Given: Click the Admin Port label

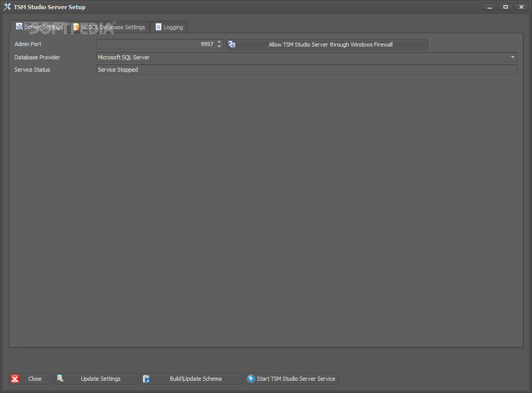Looking at the screenshot, I should 28,44.
